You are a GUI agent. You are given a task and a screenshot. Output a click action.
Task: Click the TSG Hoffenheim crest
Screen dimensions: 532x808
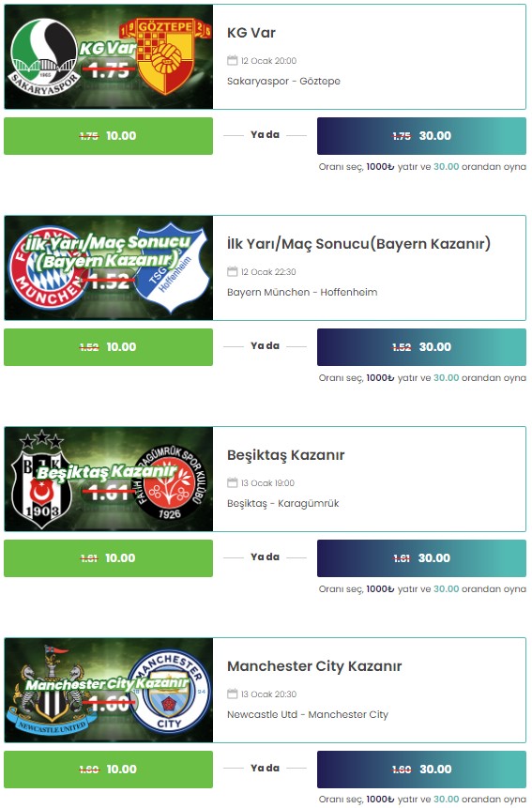click(x=173, y=268)
